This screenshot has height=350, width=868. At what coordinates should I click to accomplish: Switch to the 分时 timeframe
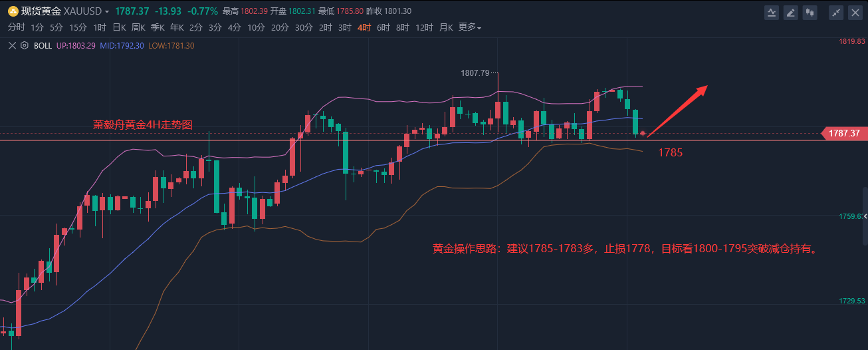pyautogui.click(x=16, y=27)
